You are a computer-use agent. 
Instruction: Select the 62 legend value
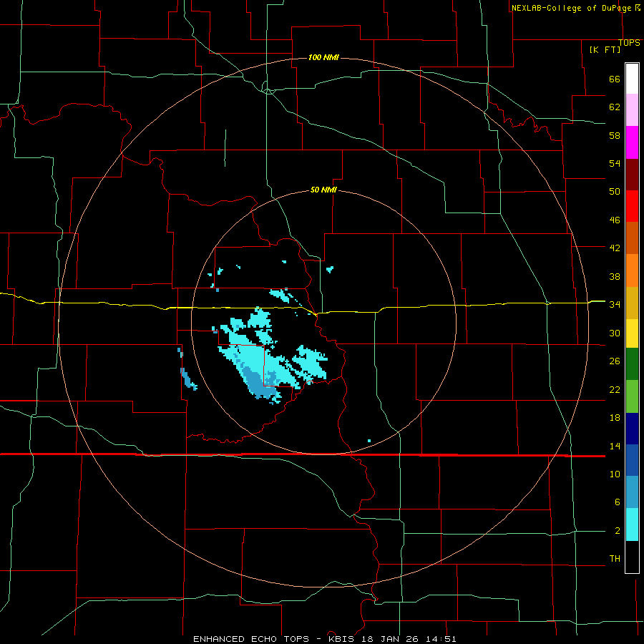coord(615,107)
